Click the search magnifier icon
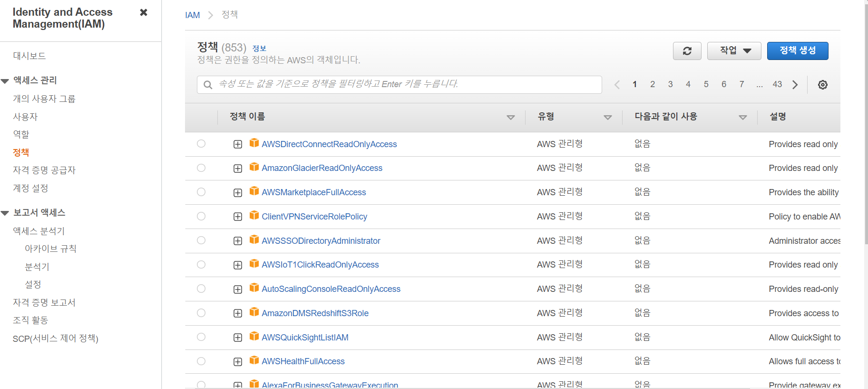Screen dimensions: 868x389 click(x=208, y=85)
